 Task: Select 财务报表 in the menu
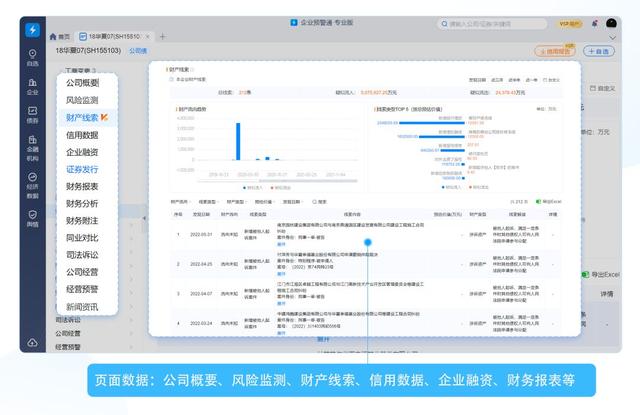coord(82,186)
